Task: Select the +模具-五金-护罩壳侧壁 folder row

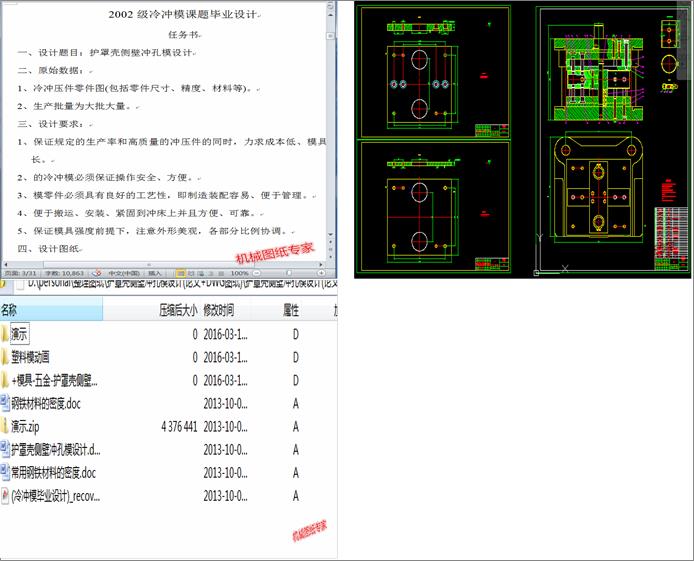Action: click(x=54, y=380)
